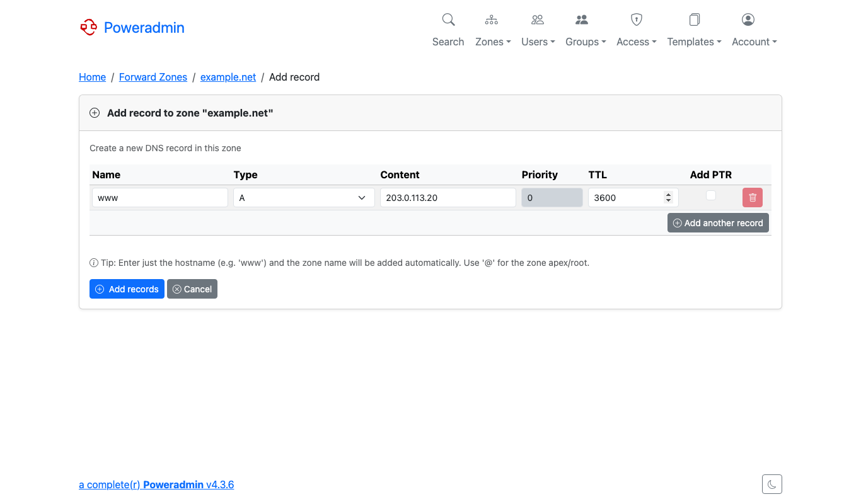861x504 pixels.
Task: Expand the Users menu
Action: click(x=538, y=42)
